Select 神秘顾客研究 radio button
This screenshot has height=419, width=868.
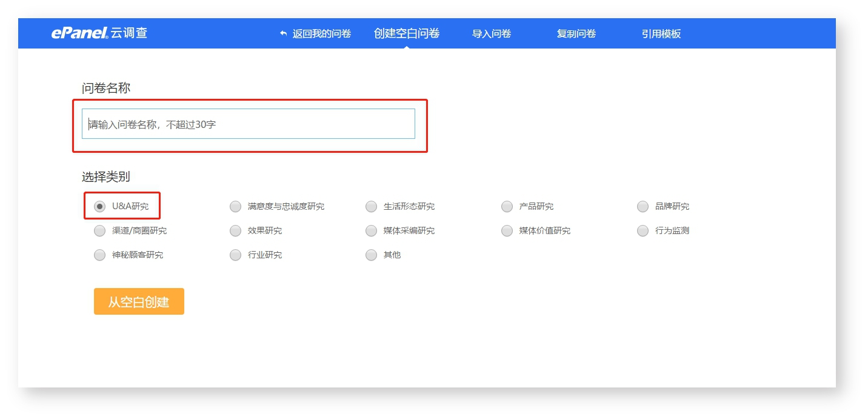99,255
